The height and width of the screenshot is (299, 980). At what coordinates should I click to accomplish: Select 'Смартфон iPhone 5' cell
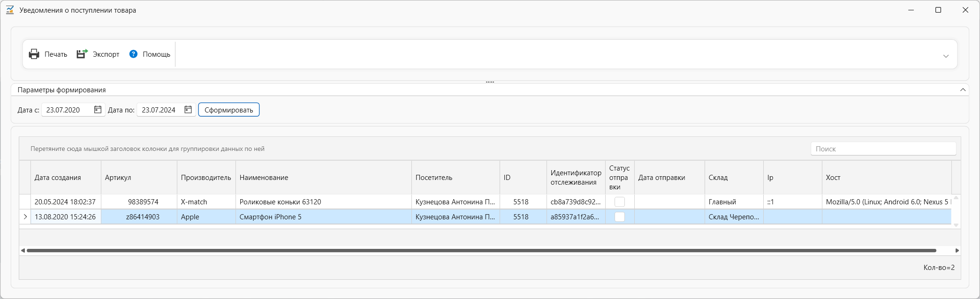point(324,217)
